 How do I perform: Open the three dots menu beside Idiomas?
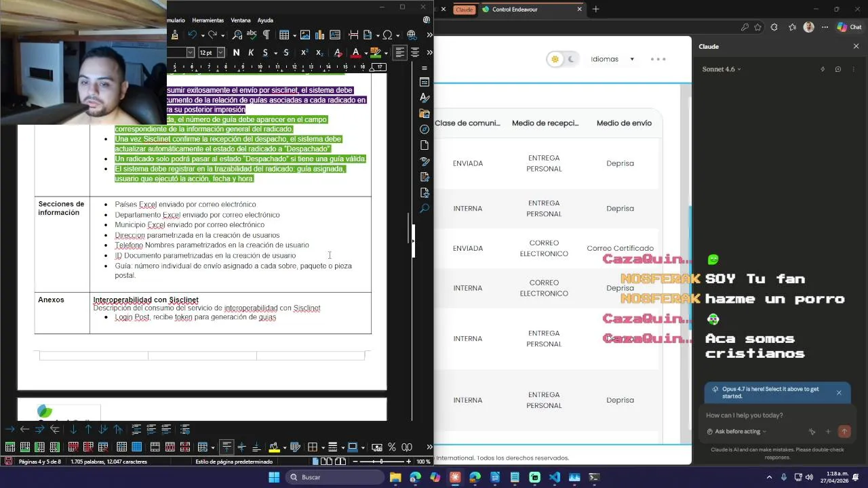(x=658, y=59)
